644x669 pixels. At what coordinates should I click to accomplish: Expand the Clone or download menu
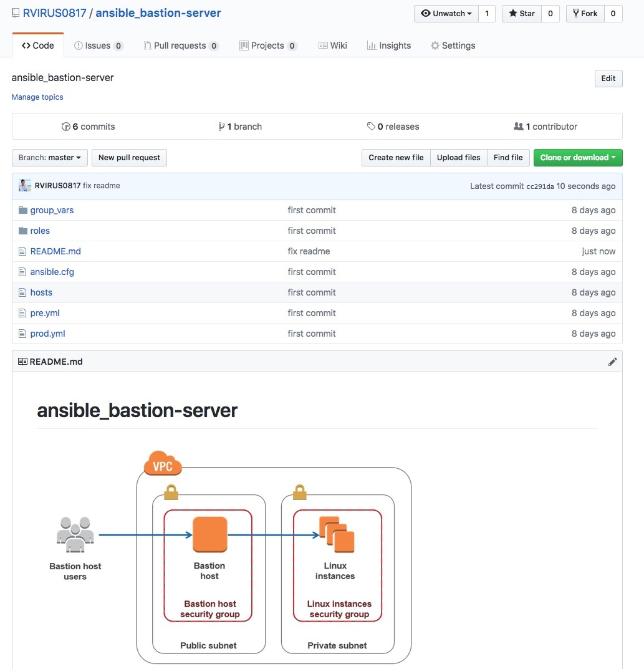577,158
